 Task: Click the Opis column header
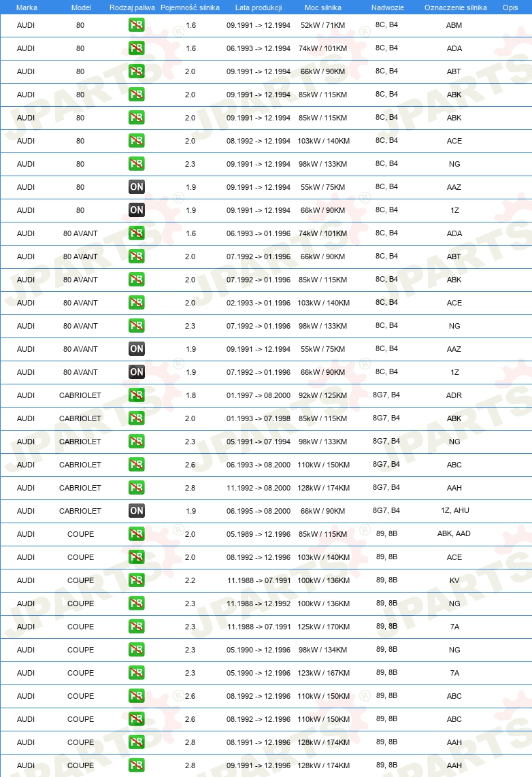[510, 7]
